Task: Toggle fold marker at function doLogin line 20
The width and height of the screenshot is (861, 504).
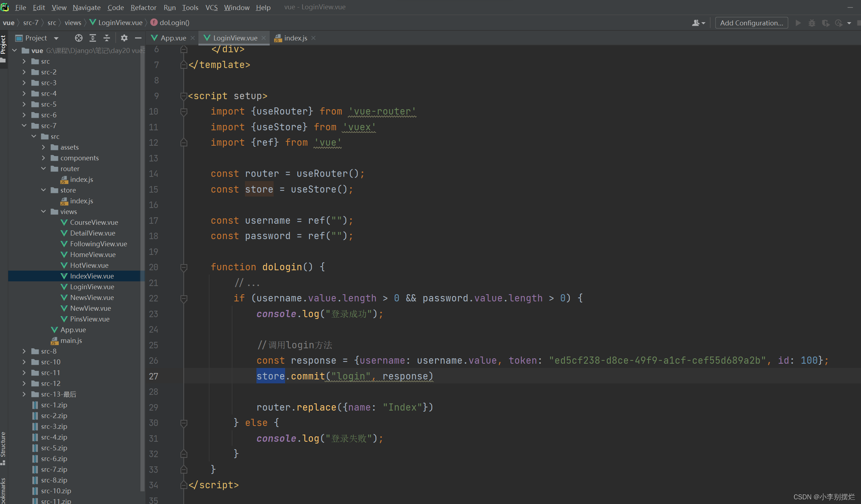Action: coord(184,267)
